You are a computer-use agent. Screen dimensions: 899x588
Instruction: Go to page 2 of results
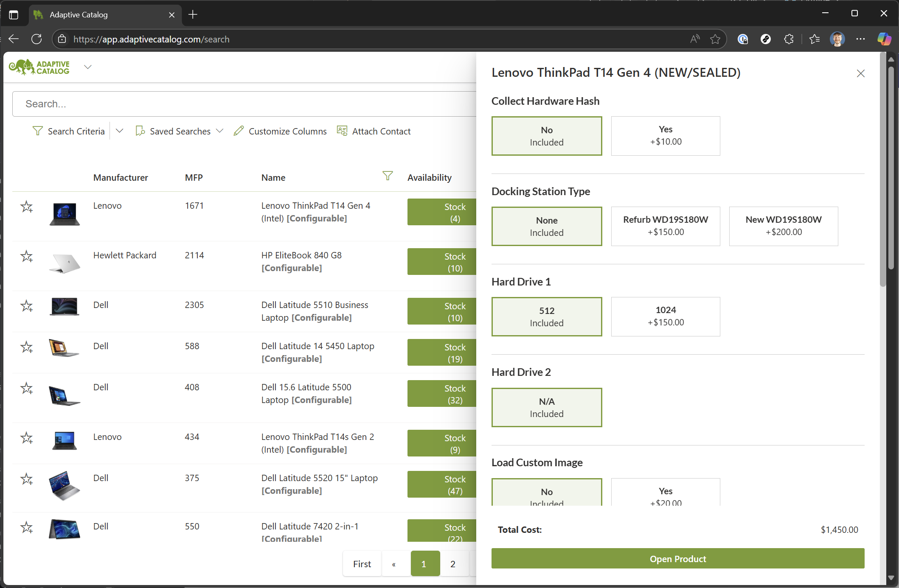click(453, 564)
